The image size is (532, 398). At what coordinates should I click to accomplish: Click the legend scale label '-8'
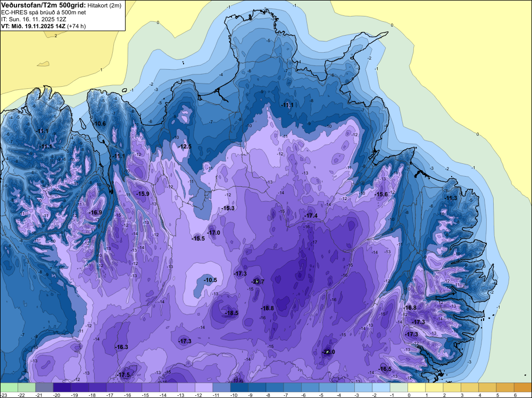[x=269, y=395]
